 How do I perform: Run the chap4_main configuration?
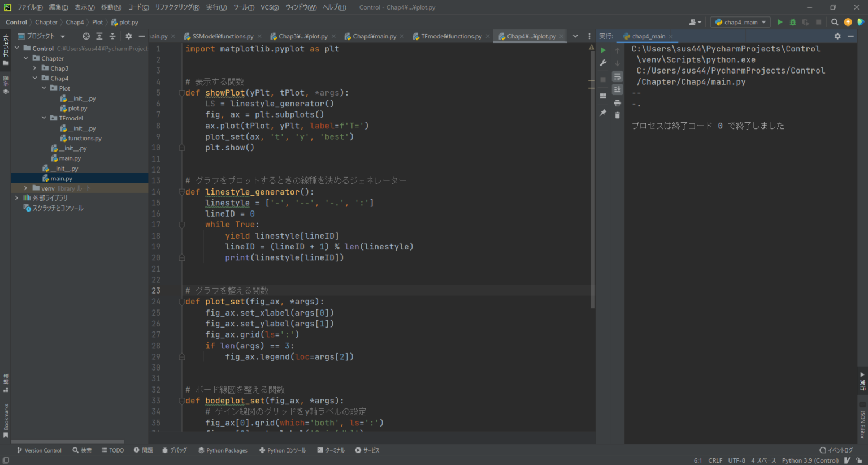780,21
